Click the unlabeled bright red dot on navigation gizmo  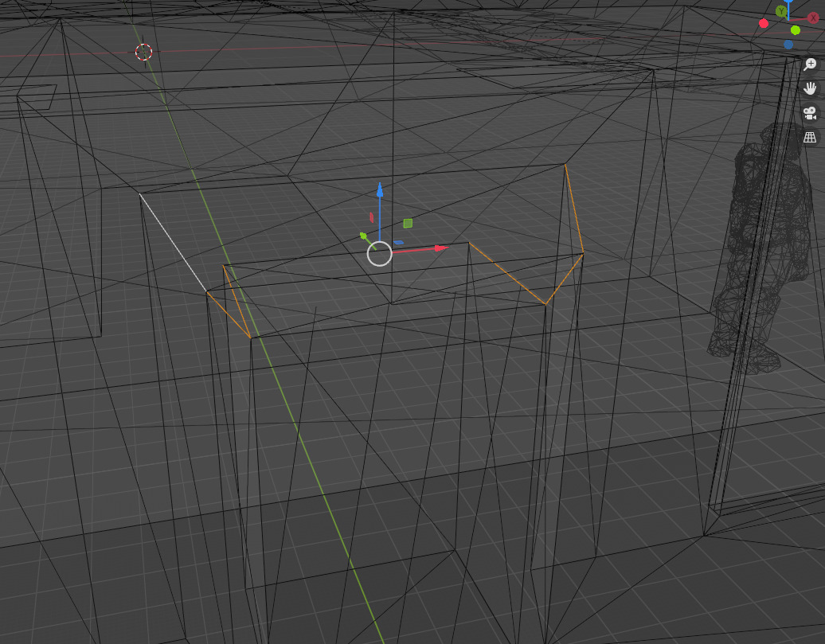point(764,23)
